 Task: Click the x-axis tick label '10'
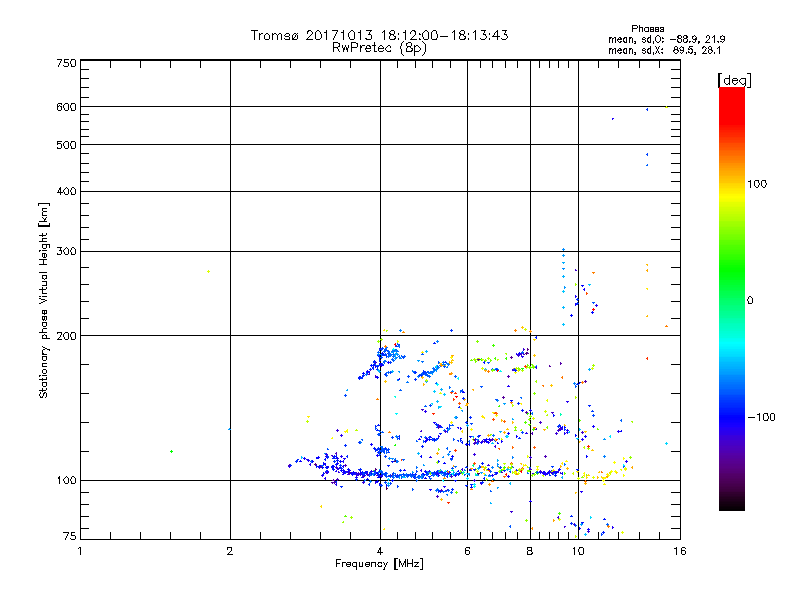coord(578,551)
